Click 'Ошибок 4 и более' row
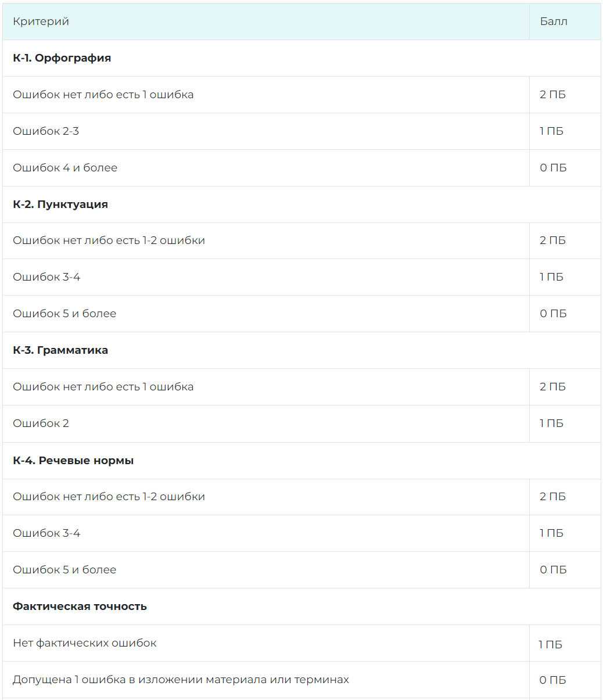This screenshot has height=700, width=603. [x=65, y=168]
